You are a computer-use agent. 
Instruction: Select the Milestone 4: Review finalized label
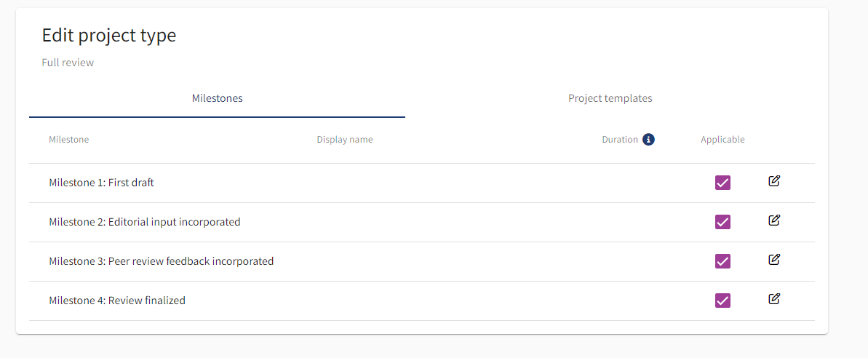tap(116, 301)
